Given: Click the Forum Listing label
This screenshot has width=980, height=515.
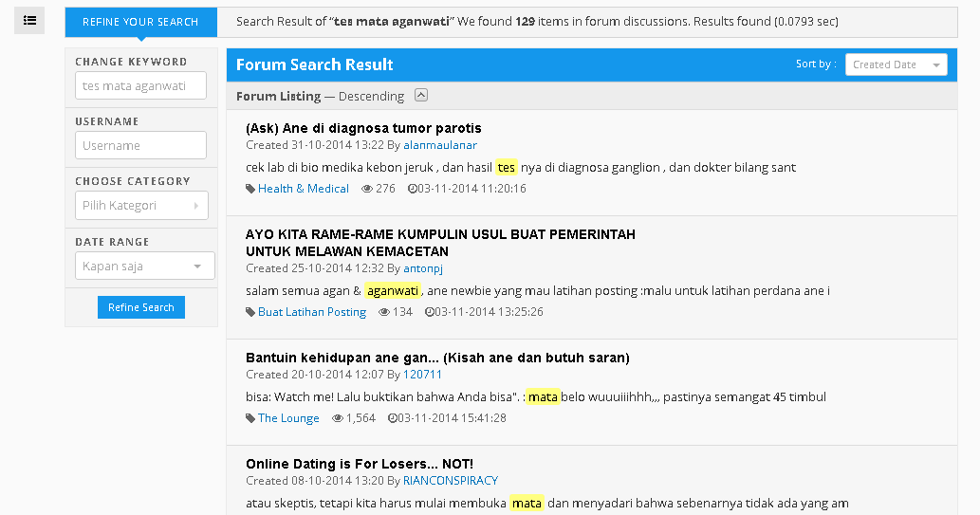Looking at the screenshot, I should point(278,96).
